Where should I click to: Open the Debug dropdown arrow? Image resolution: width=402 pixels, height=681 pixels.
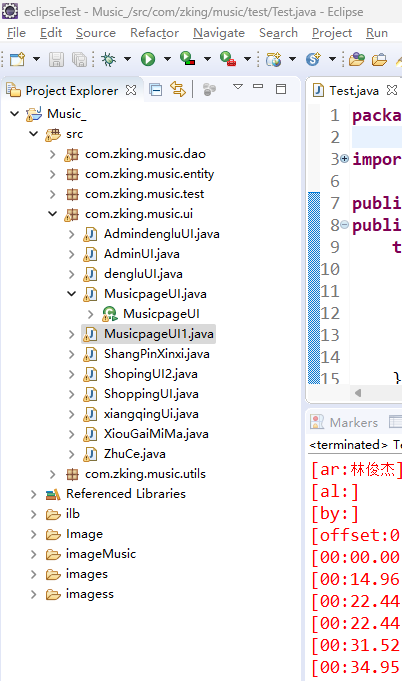pos(127,59)
